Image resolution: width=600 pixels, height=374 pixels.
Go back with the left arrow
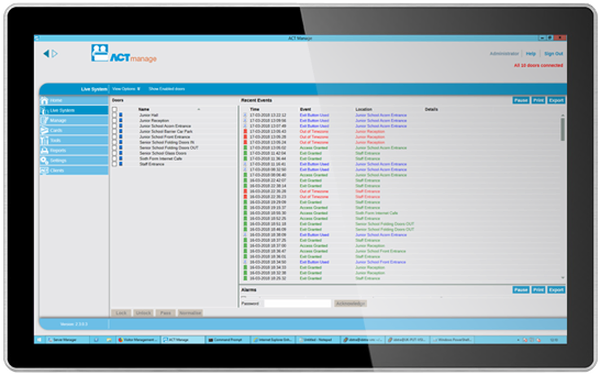tap(46, 54)
